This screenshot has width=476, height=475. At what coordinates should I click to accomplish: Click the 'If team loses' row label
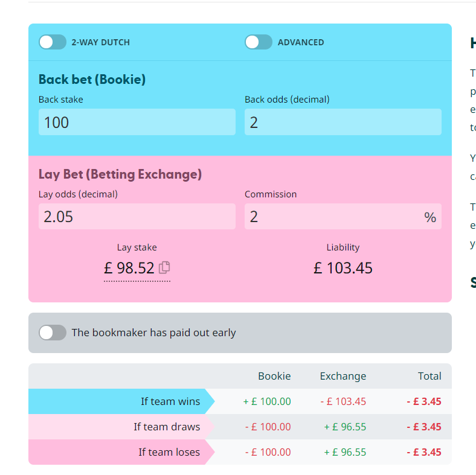point(169,452)
